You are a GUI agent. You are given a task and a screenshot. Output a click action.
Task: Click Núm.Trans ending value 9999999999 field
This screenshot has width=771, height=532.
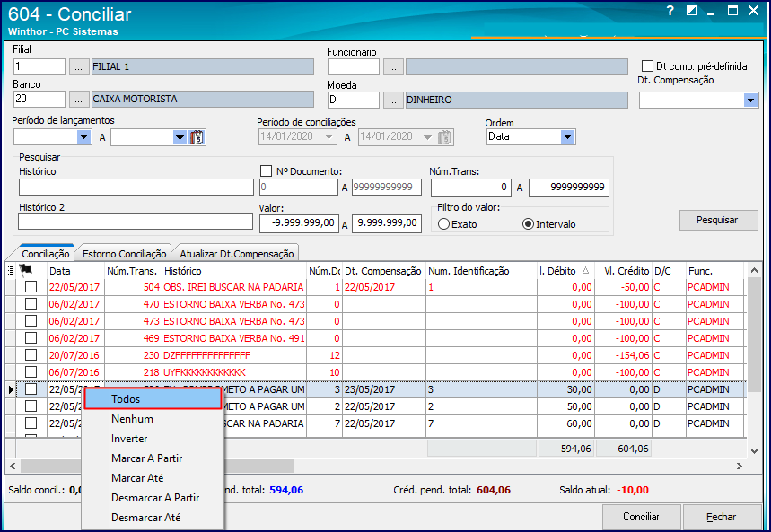pyautogui.click(x=569, y=188)
